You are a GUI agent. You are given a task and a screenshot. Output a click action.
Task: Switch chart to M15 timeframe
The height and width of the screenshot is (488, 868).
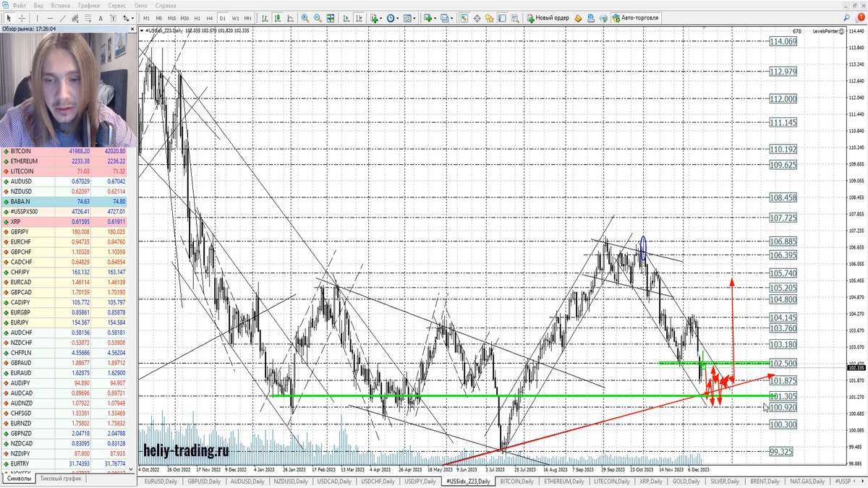pos(171,17)
